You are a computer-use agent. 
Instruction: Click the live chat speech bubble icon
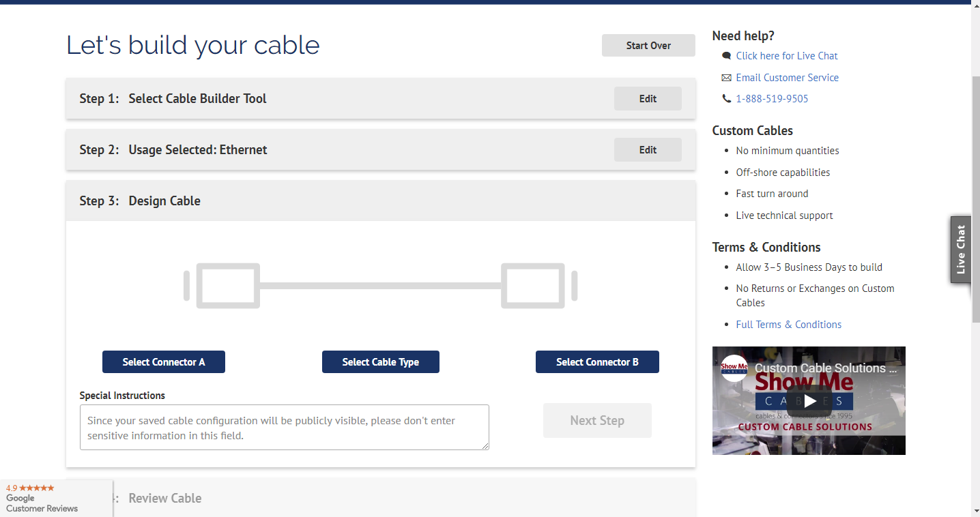pos(726,56)
